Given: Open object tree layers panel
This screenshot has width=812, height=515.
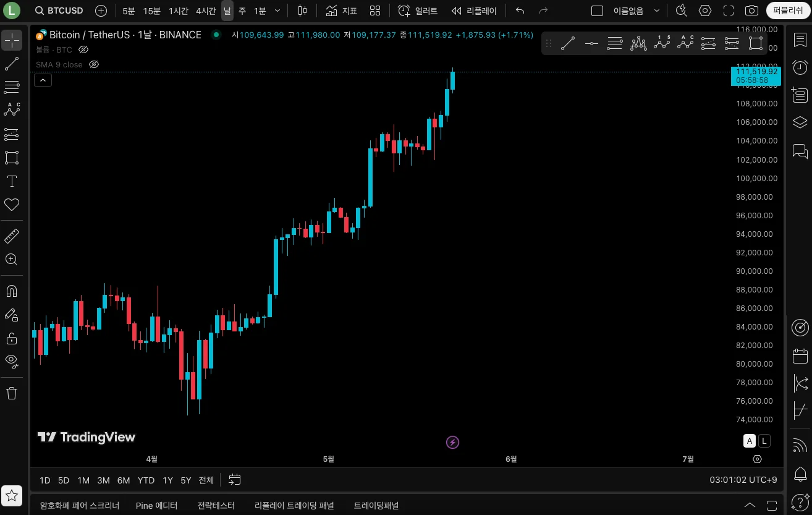Looking at the screenshot, I should point(800,122).
